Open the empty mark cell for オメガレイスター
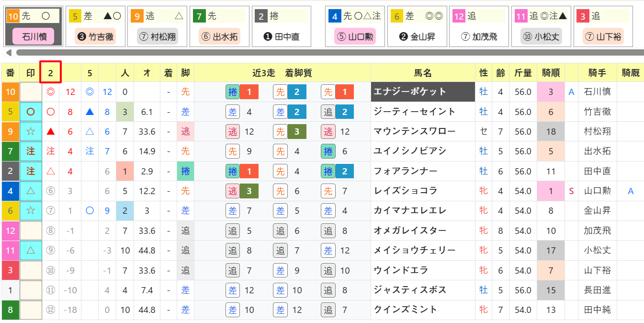The image size is (644, 323). [31, 231]
